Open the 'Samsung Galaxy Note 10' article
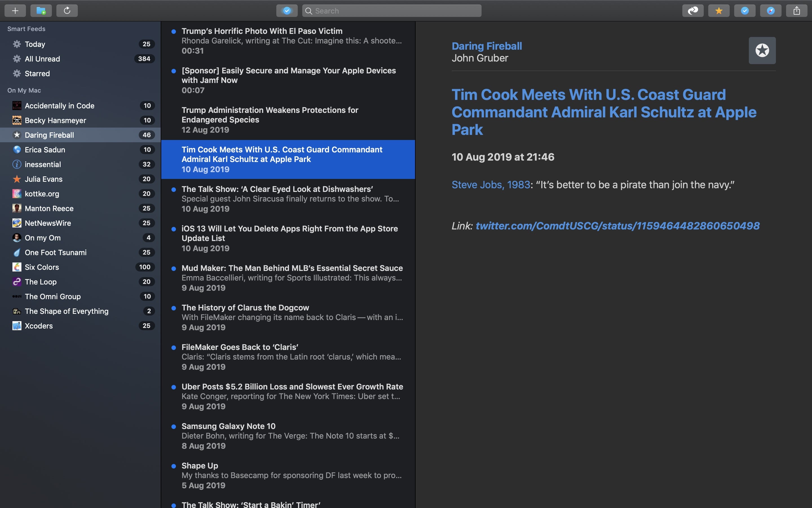 point(288,436)
